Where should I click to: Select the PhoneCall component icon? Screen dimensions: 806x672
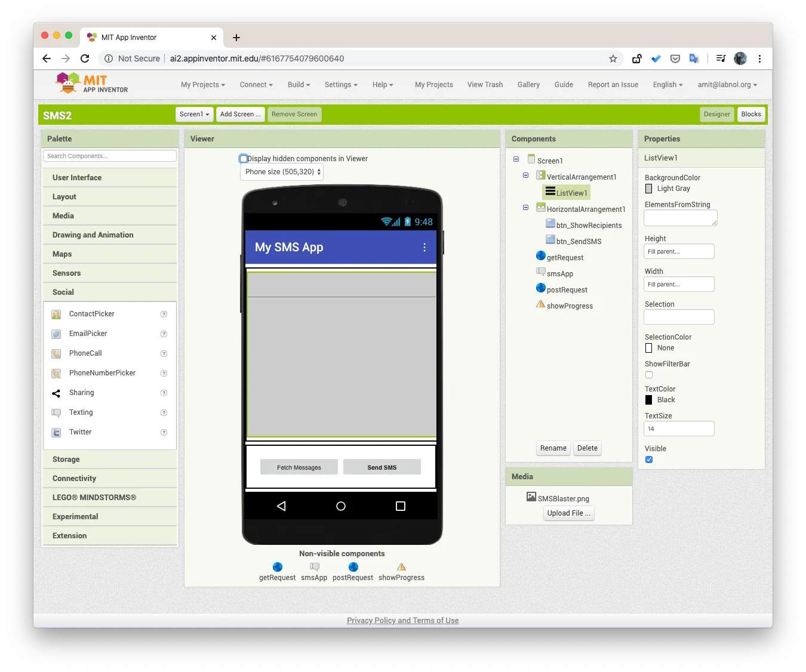tap(56, 353)
